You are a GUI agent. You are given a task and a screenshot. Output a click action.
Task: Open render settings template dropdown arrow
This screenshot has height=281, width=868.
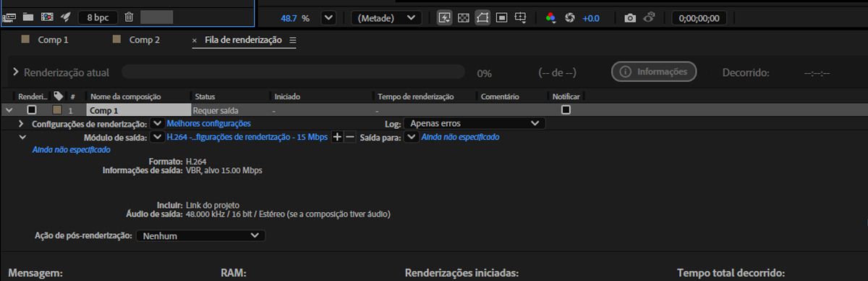click(x=158, y=124)
